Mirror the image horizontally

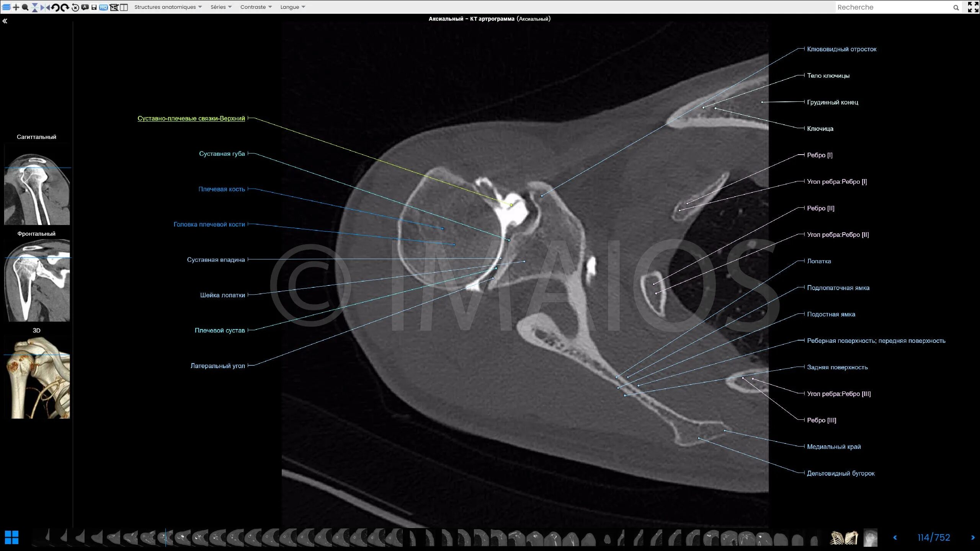[x=45, y=7]
